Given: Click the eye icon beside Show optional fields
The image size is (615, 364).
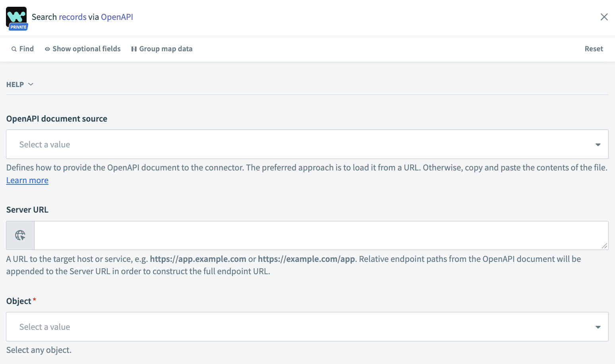Looking at the screenshot, I should 47,48.
